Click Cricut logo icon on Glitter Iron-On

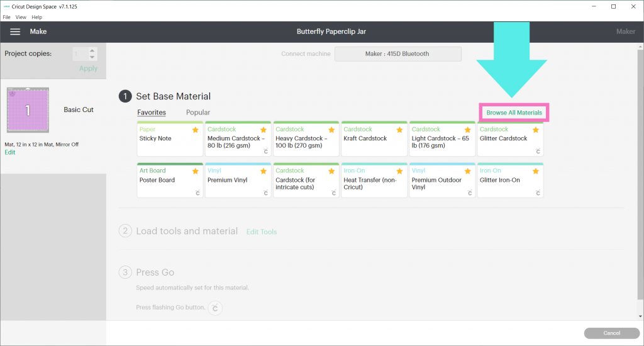click(538, 193)
